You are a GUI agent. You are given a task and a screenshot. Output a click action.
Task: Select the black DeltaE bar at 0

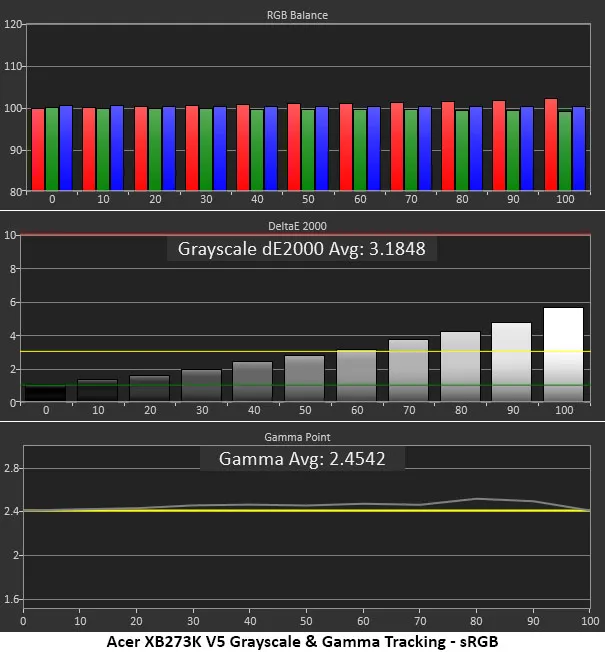45,394
